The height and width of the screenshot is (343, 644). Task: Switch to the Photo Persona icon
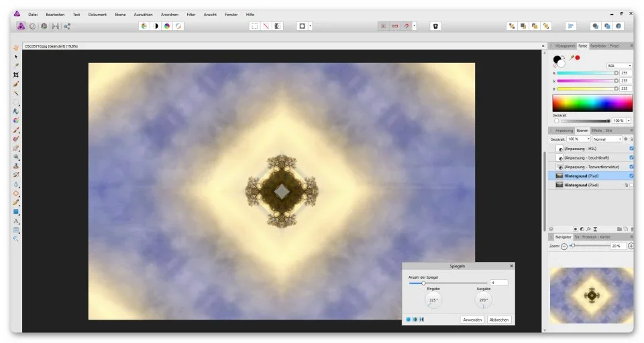coord(21,26)
